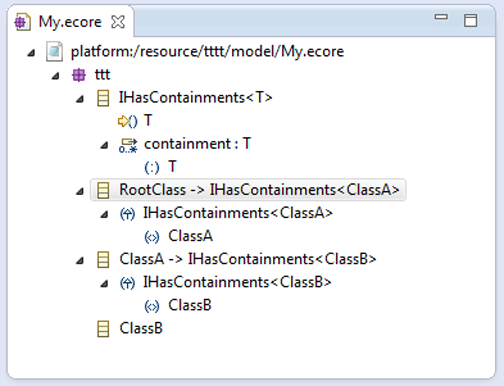Click the resource file icon beside platform:/resource path
Screen dimensions: 504x386
tap(54, 52)
